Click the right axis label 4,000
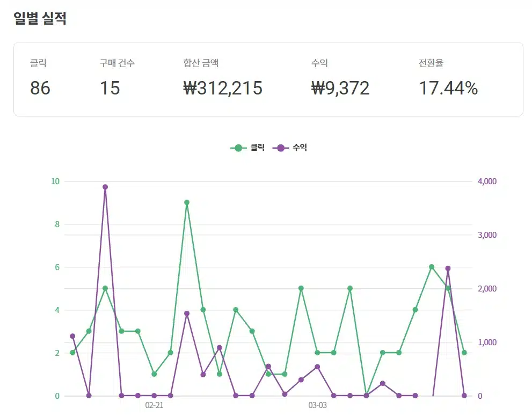 tap(487, 181)
